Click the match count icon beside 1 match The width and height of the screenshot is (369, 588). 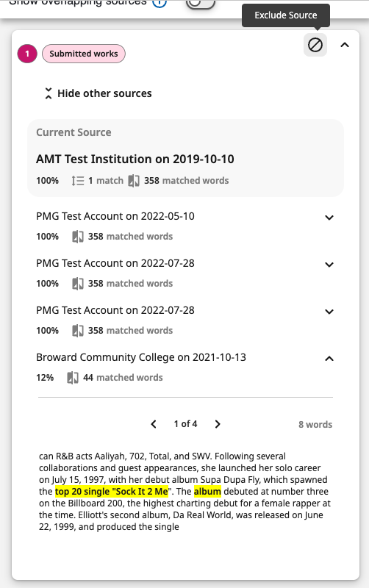pyautogui.click(x=78, y=181)
